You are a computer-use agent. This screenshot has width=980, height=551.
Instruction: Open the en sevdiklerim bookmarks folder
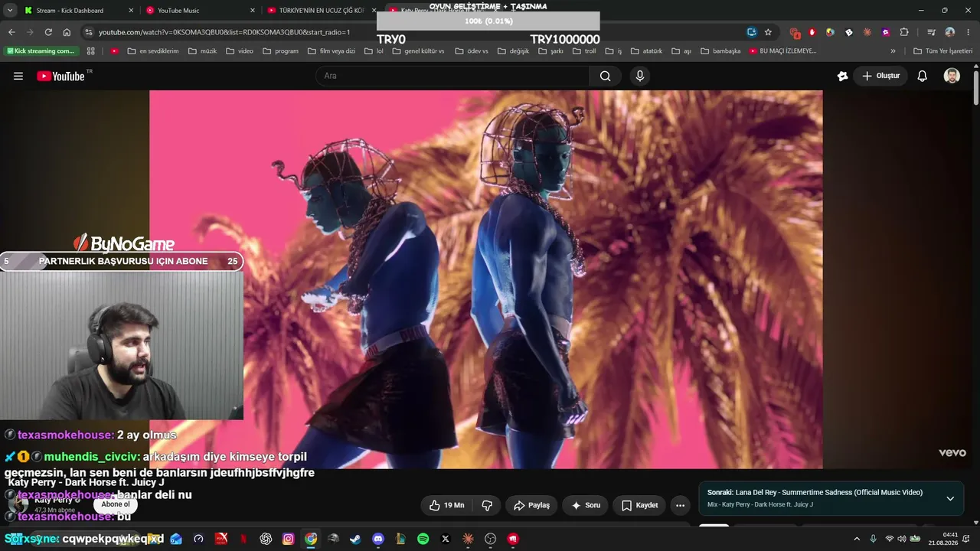click(153, 51)
